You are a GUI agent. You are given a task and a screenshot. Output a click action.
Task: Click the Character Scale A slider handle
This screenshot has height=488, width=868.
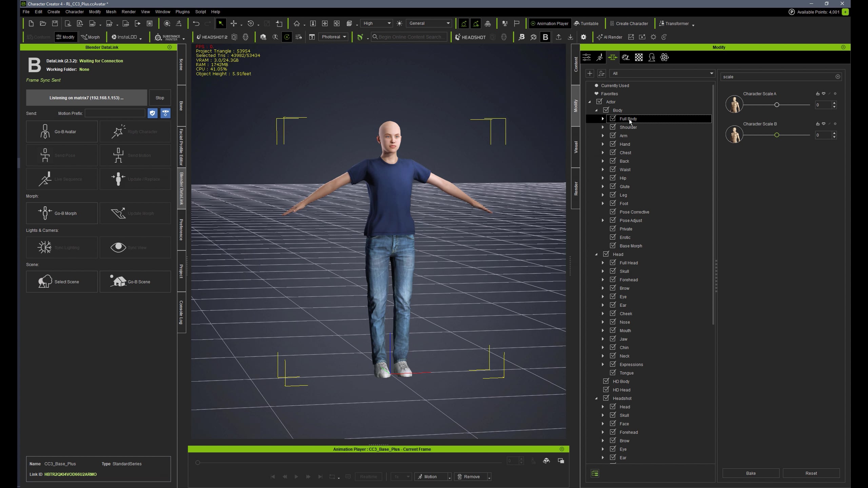point(777,105)
